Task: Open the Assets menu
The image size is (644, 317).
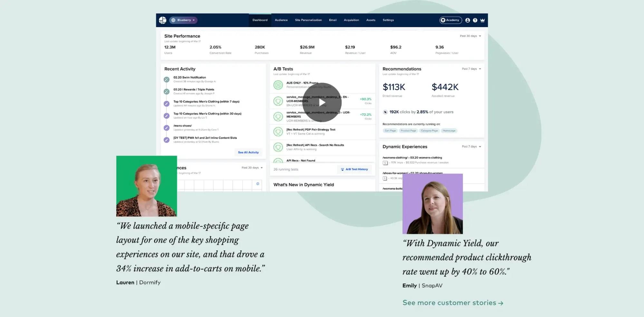Action: (x=371, y=20)
